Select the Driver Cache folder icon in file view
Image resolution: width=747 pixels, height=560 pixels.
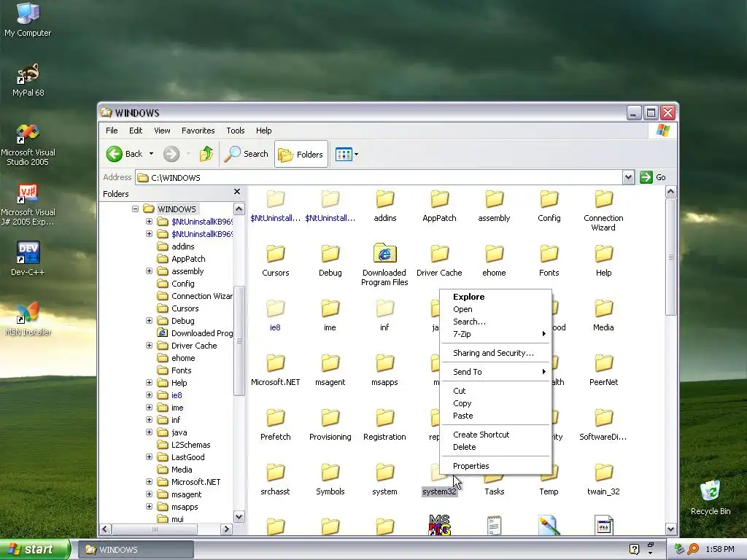pos(439,260)
